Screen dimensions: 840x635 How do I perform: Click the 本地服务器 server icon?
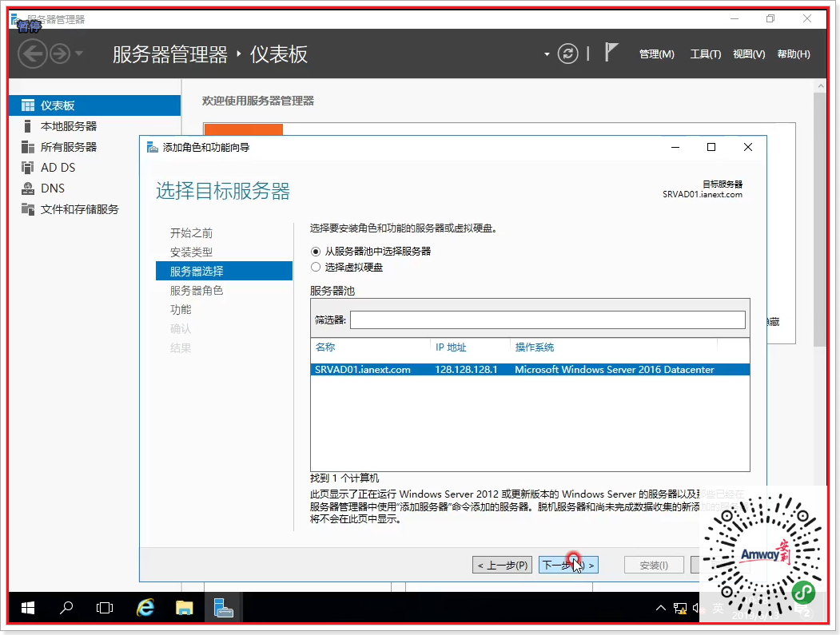(x=28, y=126)
